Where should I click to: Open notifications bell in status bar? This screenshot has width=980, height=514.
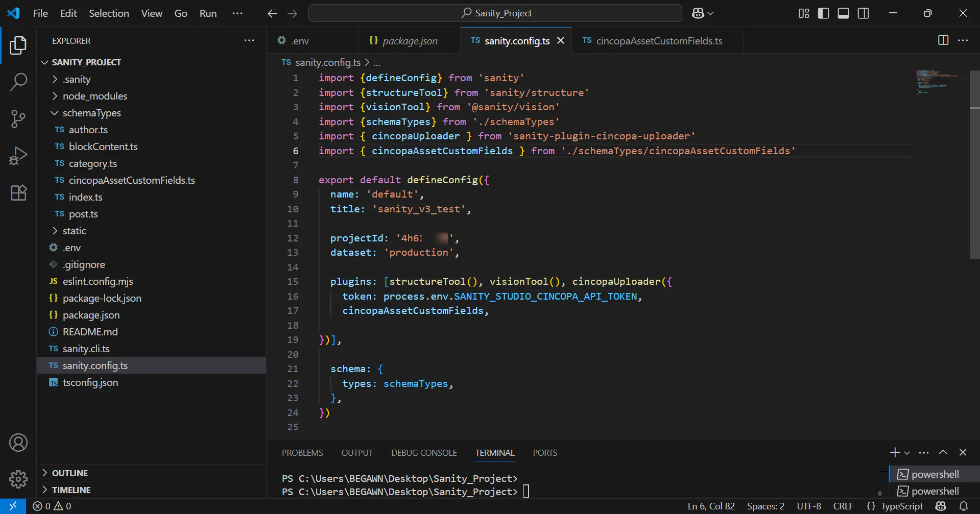click(x=964, y=506)
